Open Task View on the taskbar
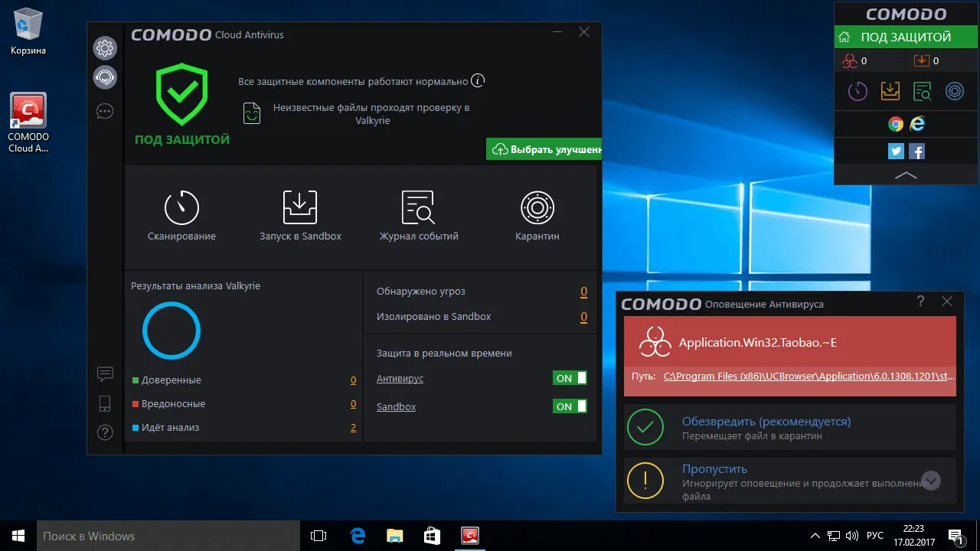The height and width of the screenshot is (551, 980). 318,536
